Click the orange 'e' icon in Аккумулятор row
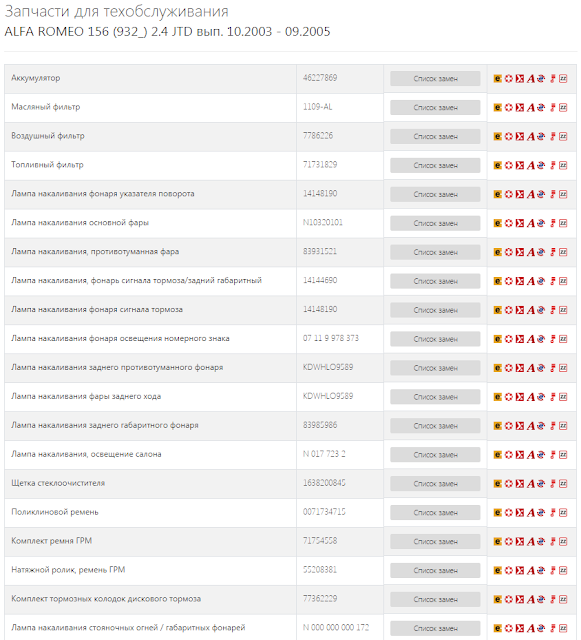The width and height of the screenshot is (581, 640). click(x=497, y=78)
